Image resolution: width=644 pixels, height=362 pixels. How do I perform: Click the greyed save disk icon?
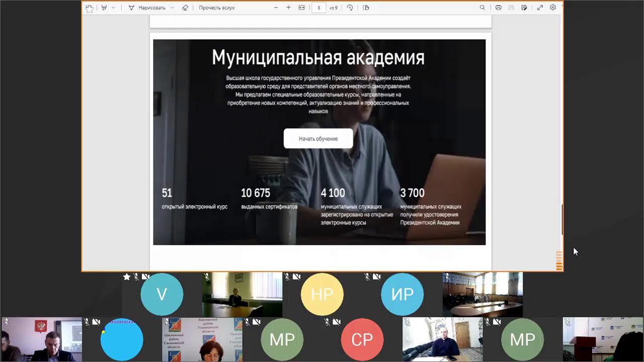[x=511, y=8]
